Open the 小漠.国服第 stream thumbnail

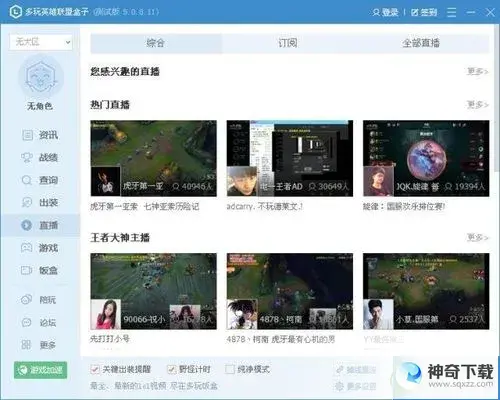(426, 291)
